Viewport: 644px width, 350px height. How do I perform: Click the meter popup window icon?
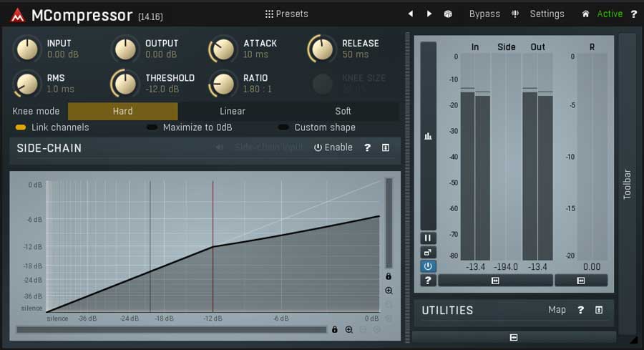click(x=428, y=252)
